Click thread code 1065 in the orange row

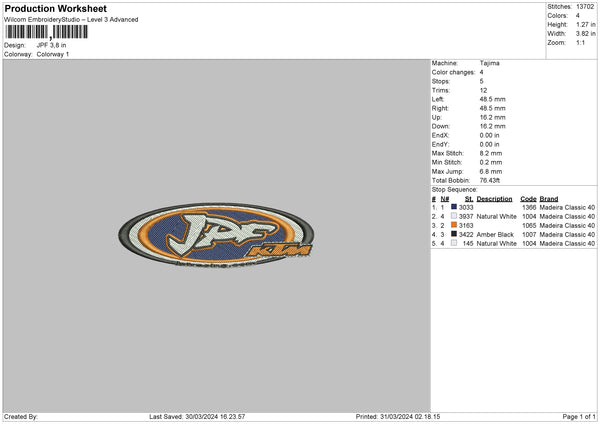(x=529, y=226)
